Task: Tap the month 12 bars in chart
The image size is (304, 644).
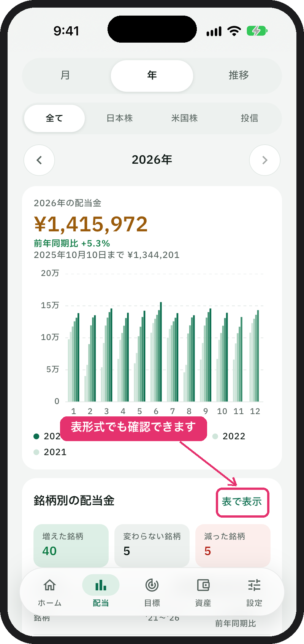Action: [255, 356]
